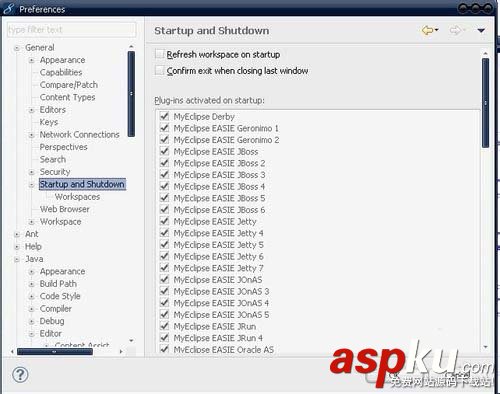Expand the Editors tree node

[32, 110]
